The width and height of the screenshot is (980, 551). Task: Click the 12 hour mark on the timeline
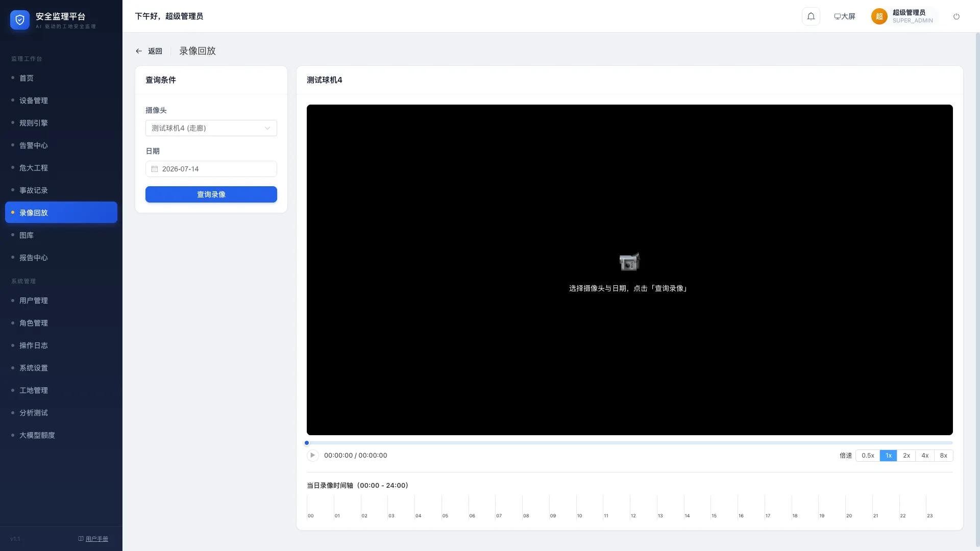point(633,516)
